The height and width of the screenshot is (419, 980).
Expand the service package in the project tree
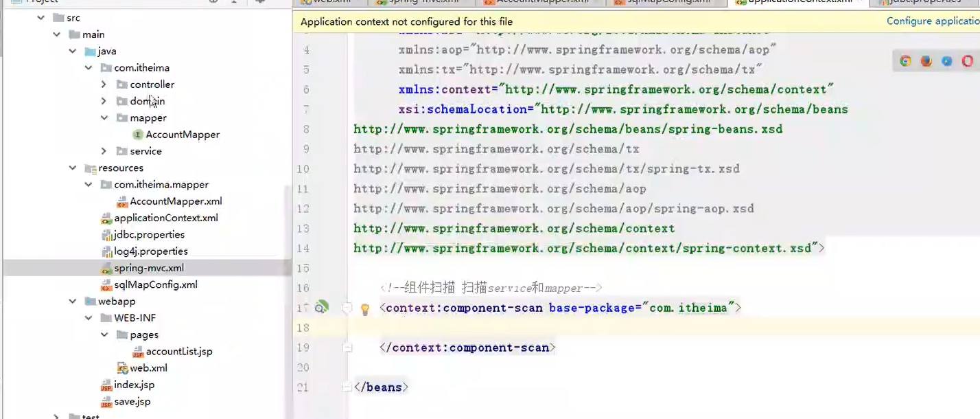click(104, 151)
